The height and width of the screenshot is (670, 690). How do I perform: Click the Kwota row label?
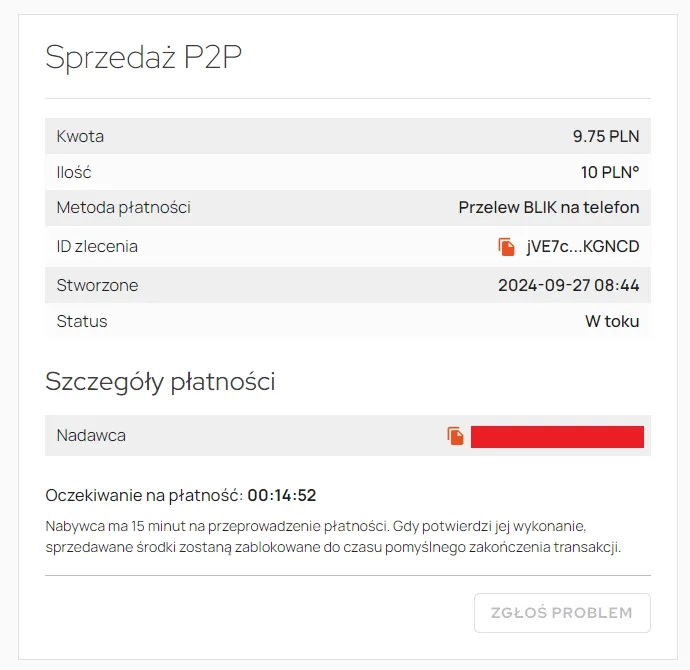(80, 136)
